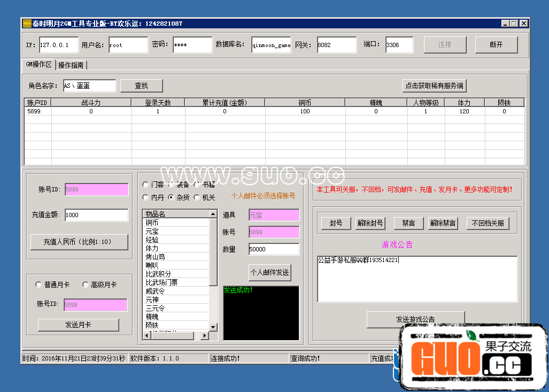Viewport: 549px width, 392px height.
Task: Select the 高级月卡 radio button
Action: 86,285
